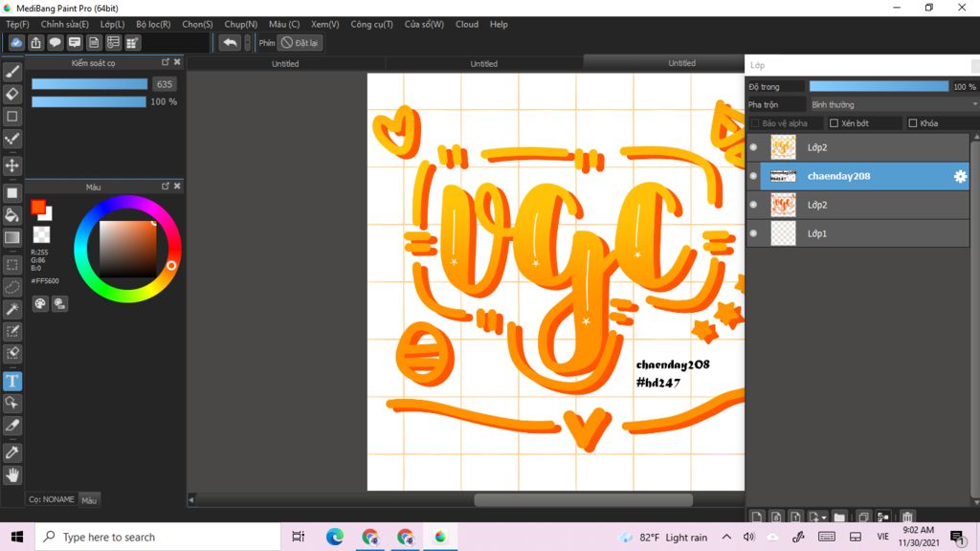Enable the Xén bớt clipping checkbox
Image resolution: width=980 pixels, height=551 pixels.
[834, 123]
